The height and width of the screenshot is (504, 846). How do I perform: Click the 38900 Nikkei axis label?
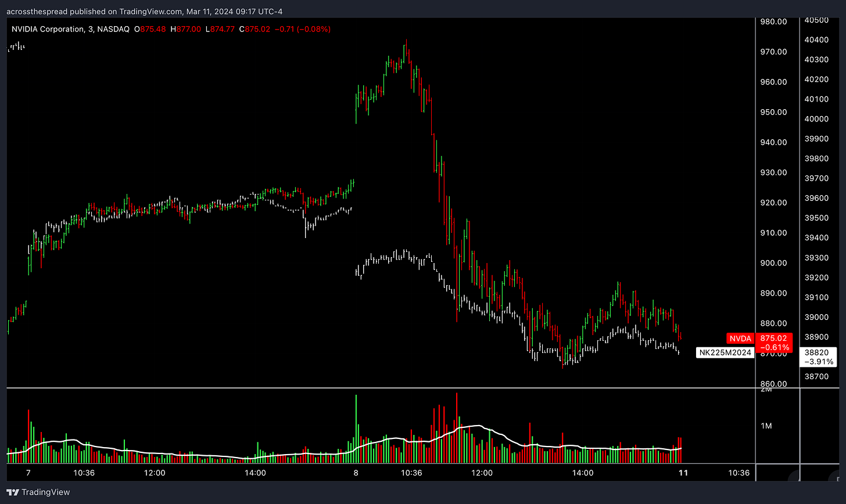[x=816, y=337]
